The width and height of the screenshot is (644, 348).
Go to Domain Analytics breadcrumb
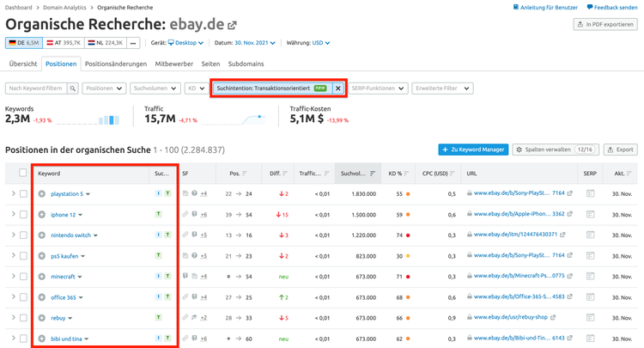[64, 8]
